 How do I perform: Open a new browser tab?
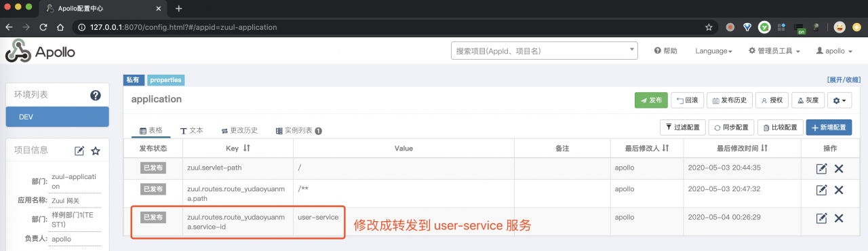[x=179, y=9]
